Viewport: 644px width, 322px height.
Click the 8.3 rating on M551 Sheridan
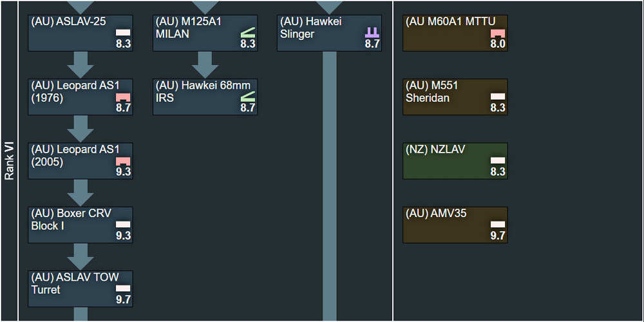[x=498, y=108]
